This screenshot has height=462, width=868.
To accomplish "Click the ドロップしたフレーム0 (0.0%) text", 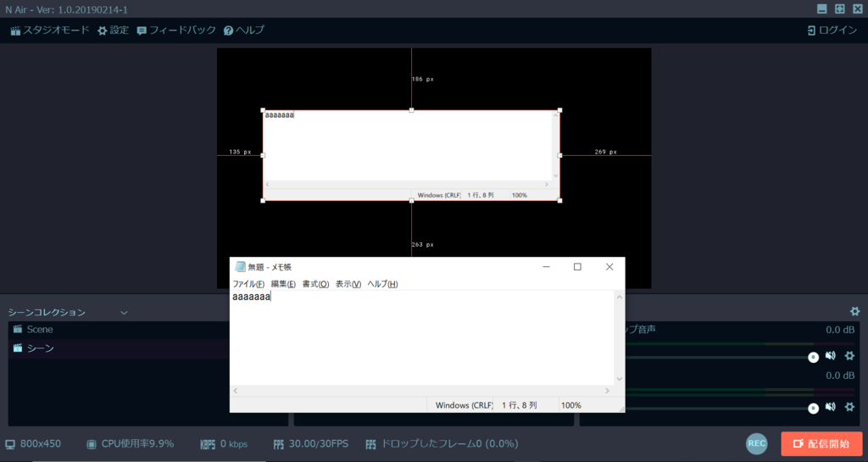I will click(x=450, y=443).
